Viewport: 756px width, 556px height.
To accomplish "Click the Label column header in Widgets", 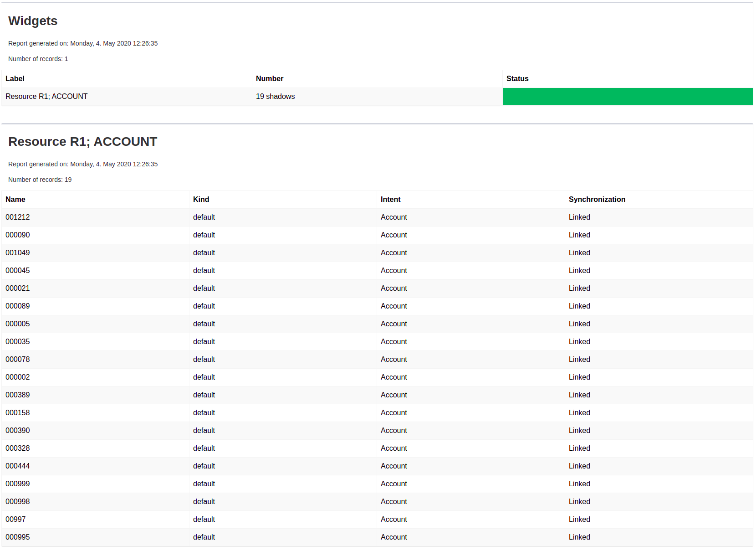I will [15, 79].
